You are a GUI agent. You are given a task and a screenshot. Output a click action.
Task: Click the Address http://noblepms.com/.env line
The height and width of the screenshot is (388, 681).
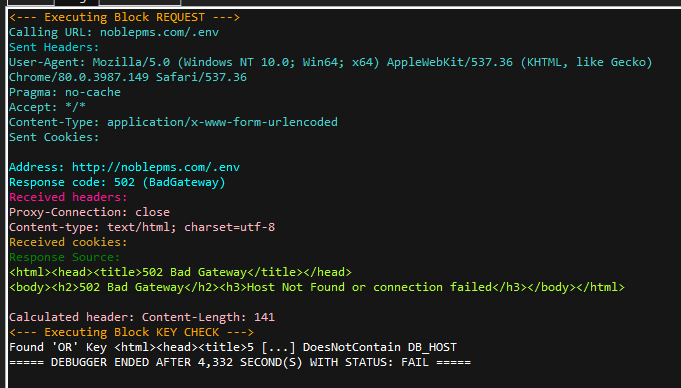124,167
